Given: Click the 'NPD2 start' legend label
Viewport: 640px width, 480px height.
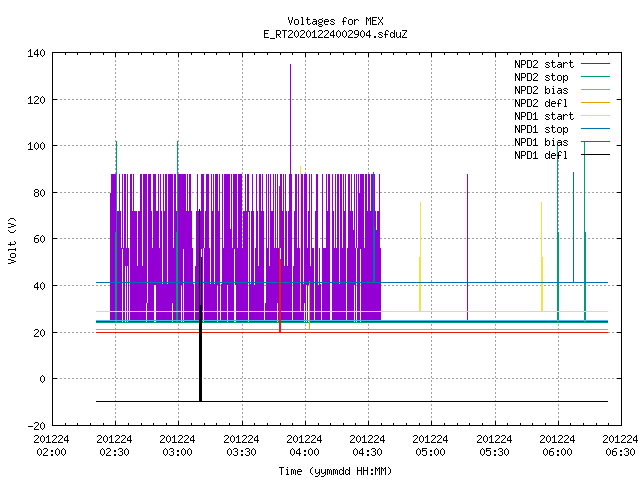Looking at the screenshot, I should pyautogui.click(x=544, y=64).
